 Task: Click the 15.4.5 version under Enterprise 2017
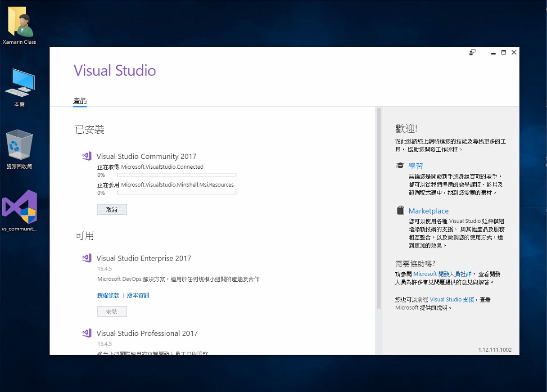104,269
